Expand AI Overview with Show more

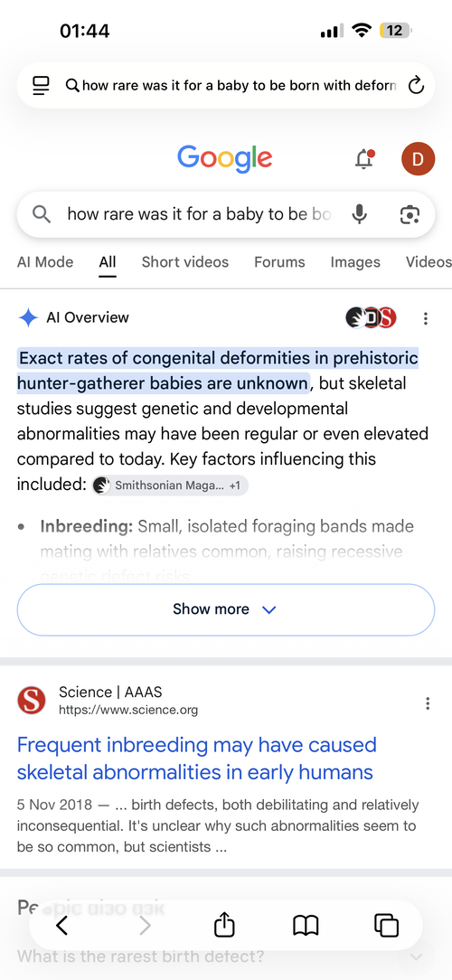(226, 609)
